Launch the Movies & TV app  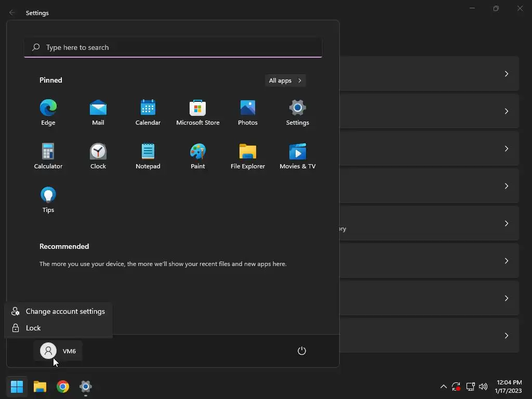(x=298, y=156)
